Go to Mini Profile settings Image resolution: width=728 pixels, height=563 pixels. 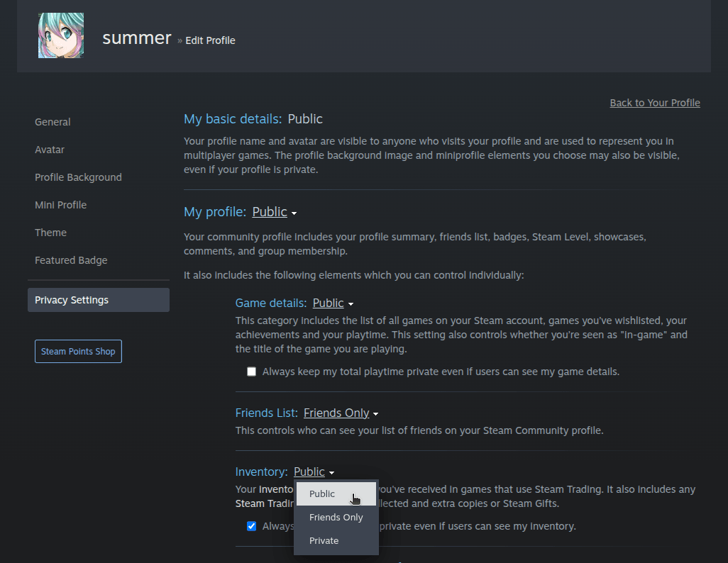point(60,205)
